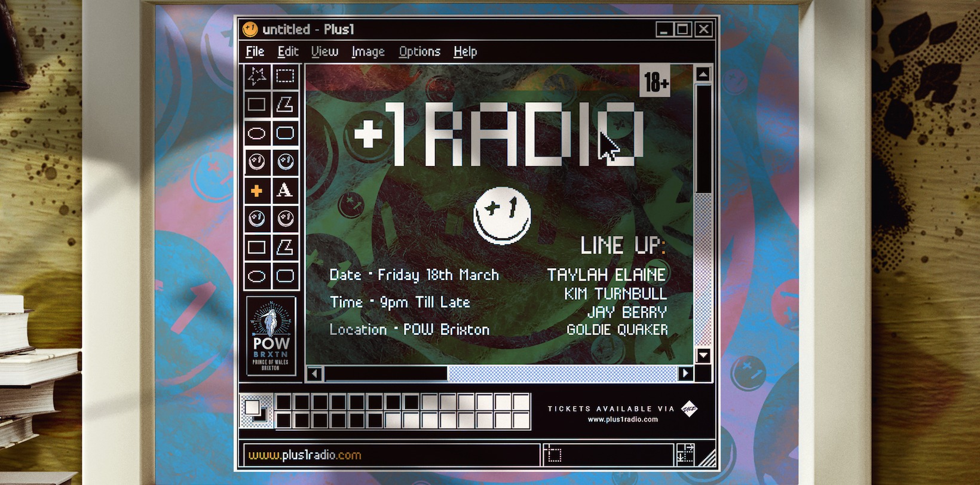The image size is (980, 485).
Task: Click the cursor position icon in status bar
Action: point(554,455)
